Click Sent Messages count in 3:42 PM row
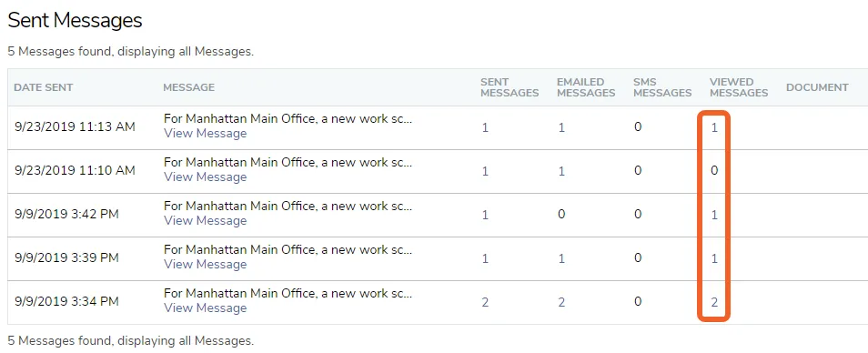Image resolution: width=868 pixels, height=353 pixels. point(485,215)
